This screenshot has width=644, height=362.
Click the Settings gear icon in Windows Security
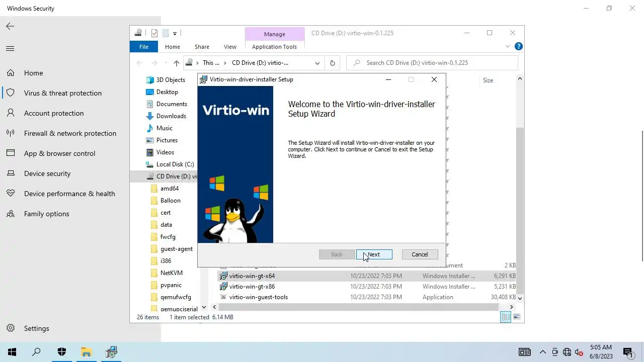pyautogui.click(x=11, y=328)
